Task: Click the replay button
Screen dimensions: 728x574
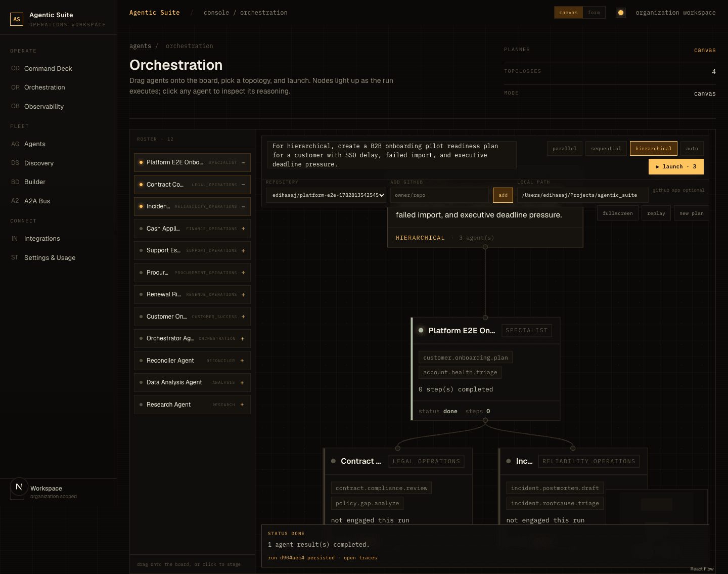Action: click(x=656, y=213)
